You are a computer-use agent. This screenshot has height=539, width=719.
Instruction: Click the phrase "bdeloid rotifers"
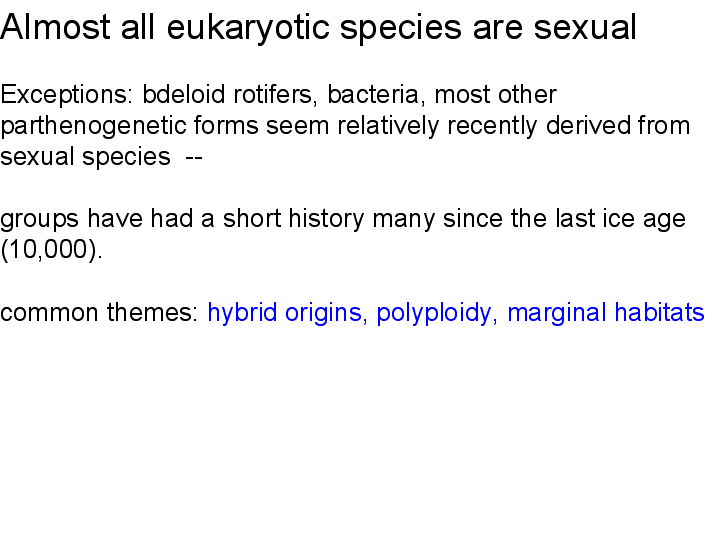[229, 94]
